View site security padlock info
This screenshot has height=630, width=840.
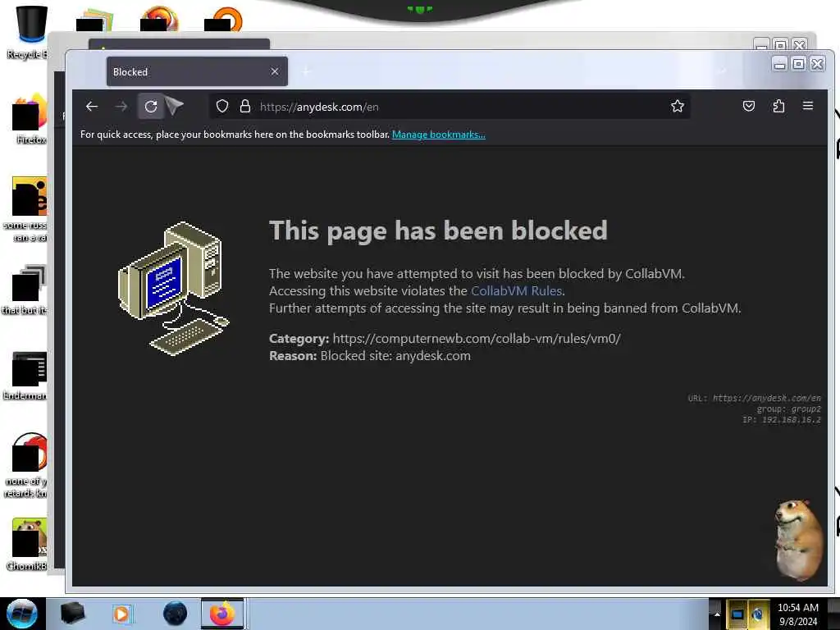coord(244,106)
